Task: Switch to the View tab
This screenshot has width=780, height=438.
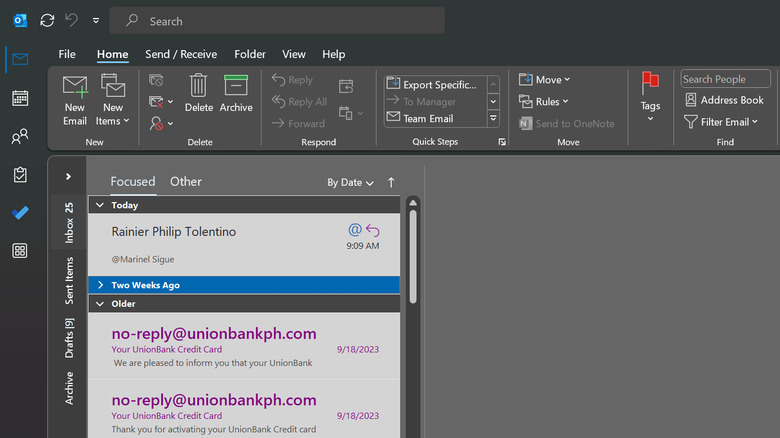Action: 294,54
